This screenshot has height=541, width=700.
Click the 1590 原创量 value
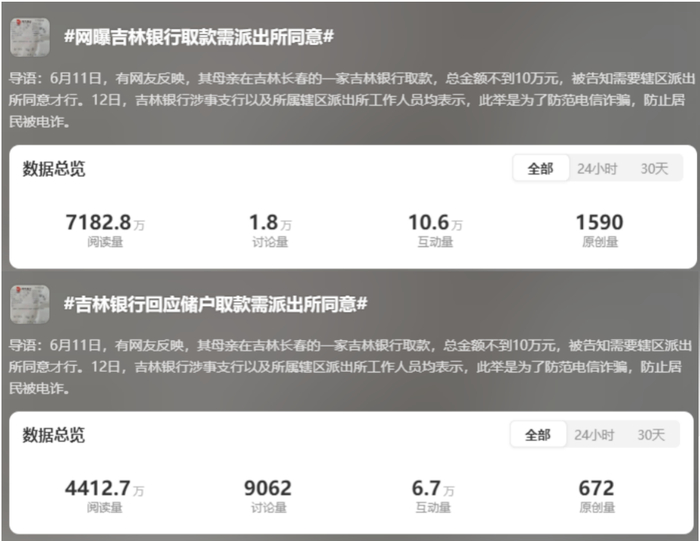(600, 222)
